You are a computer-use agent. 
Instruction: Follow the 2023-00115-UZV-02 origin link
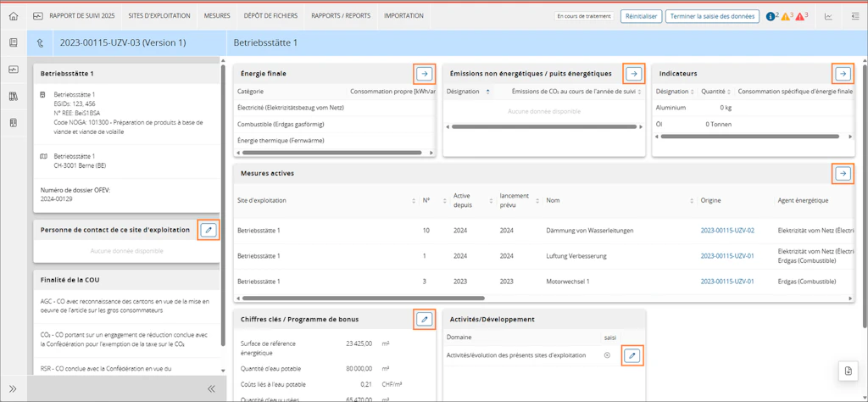click(x=727, y=230)
